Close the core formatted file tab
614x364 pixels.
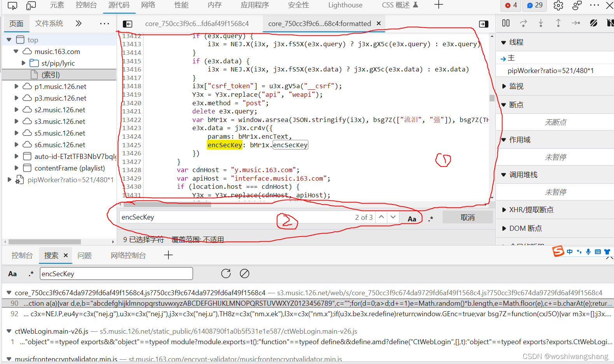point(379,23)
